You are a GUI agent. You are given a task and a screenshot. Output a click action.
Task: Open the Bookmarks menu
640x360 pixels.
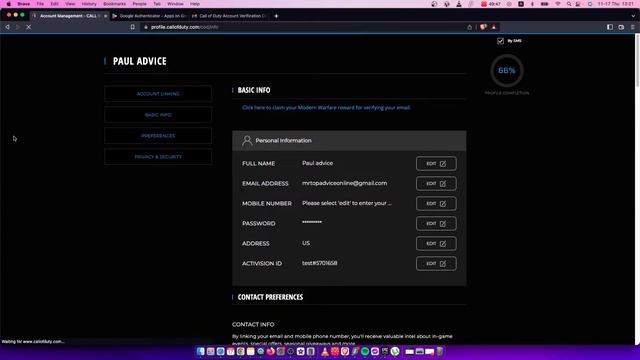114,4
